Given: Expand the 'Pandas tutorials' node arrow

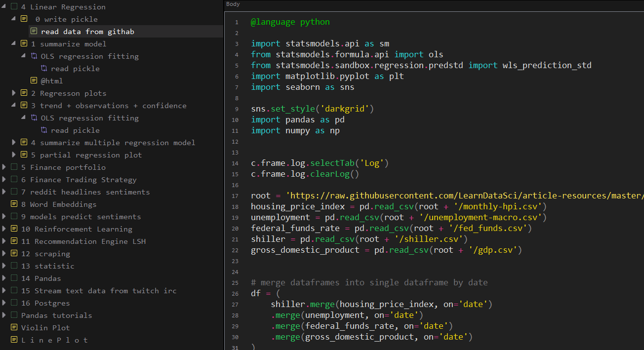Looking at the screenshot, I should [x=4, y=315].
